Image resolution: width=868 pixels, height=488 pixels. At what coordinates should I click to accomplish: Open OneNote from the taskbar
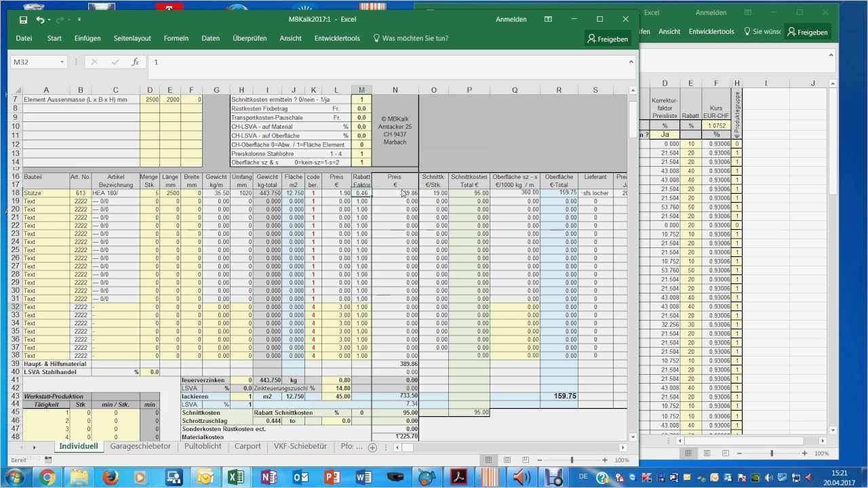[269, 477]
